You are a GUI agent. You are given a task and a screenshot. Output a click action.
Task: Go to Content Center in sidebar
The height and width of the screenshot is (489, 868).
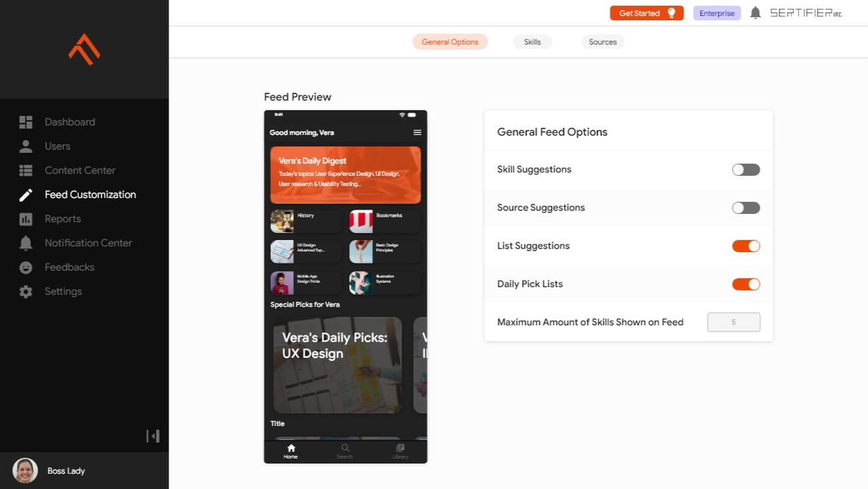click(x=80, y=170)
